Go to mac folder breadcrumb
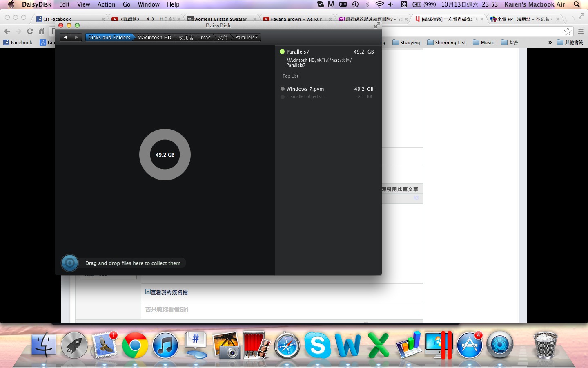 [206, 37]
